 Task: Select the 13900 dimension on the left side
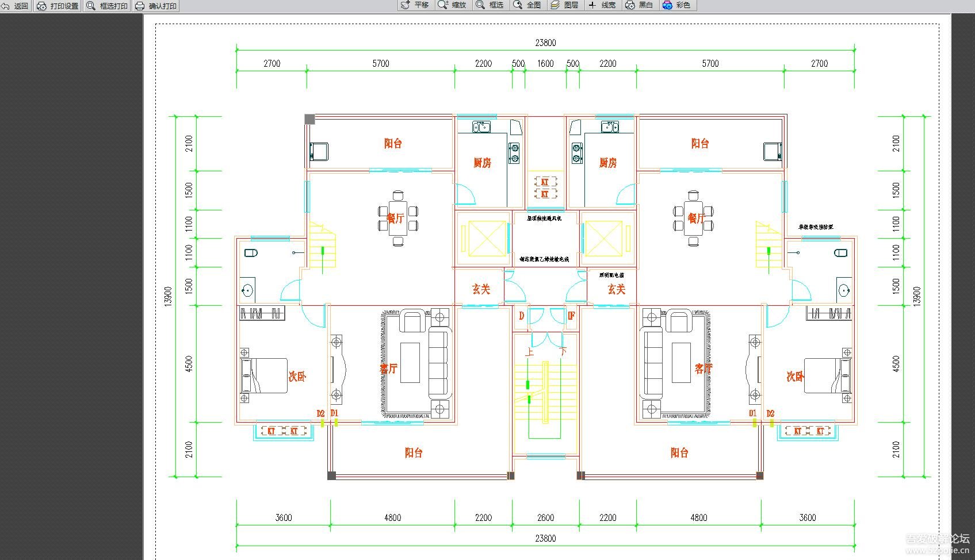click(x=168, y=297)
